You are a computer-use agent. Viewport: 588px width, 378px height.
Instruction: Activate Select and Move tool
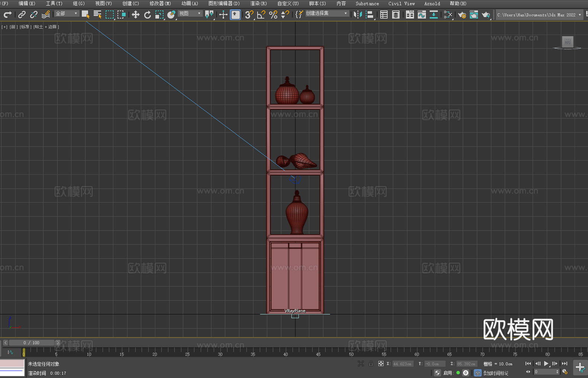coord(136,14)
